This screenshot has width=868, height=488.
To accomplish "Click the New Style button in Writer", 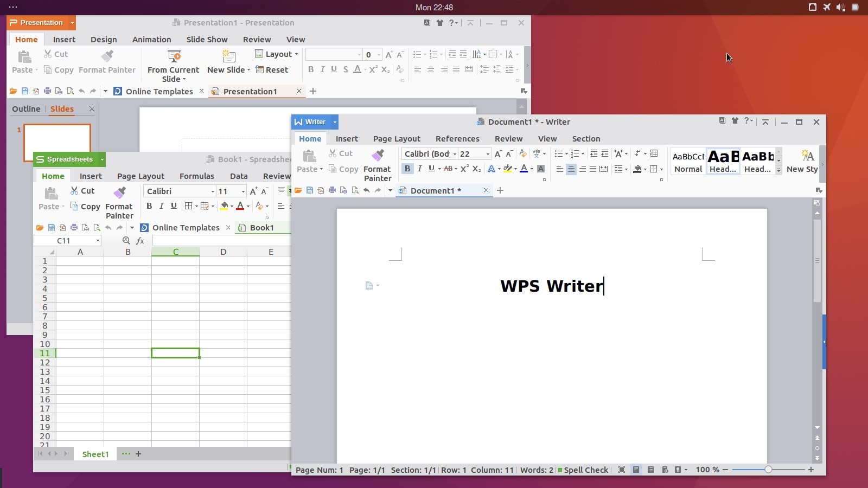I will [x=804, y=161].
